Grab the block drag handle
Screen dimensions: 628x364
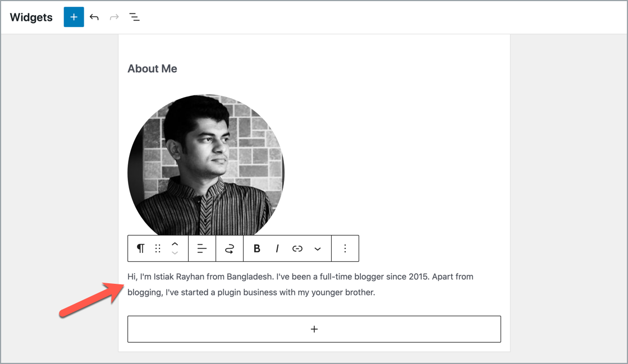tap(158, 248)
